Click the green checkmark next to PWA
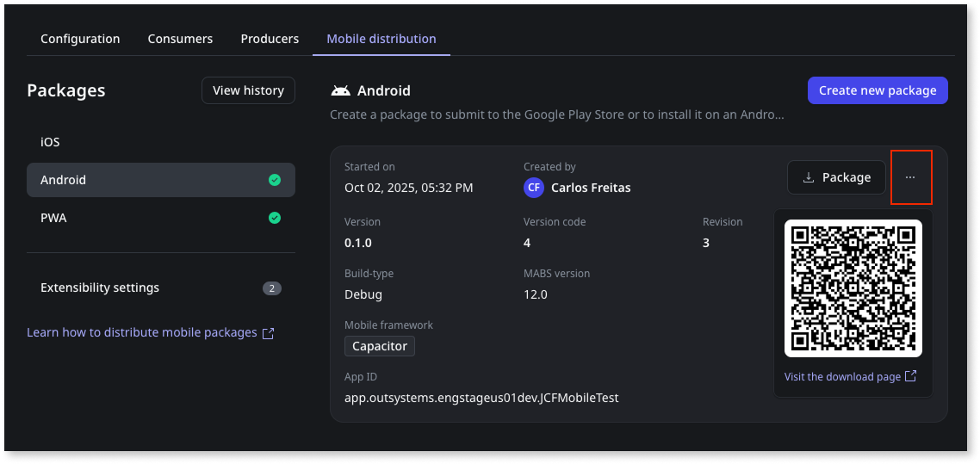The height and width of the screenshot is (464, 980). click(274, 218)
